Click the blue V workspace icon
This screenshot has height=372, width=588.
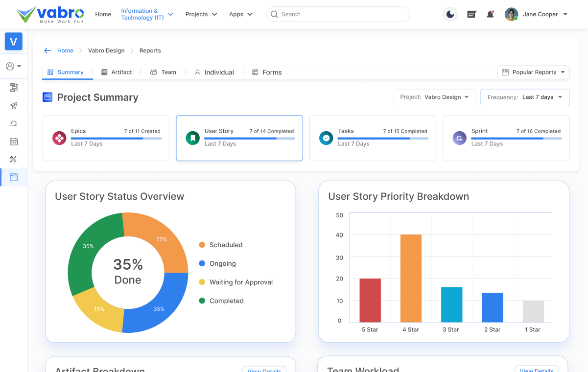point(14,42)
